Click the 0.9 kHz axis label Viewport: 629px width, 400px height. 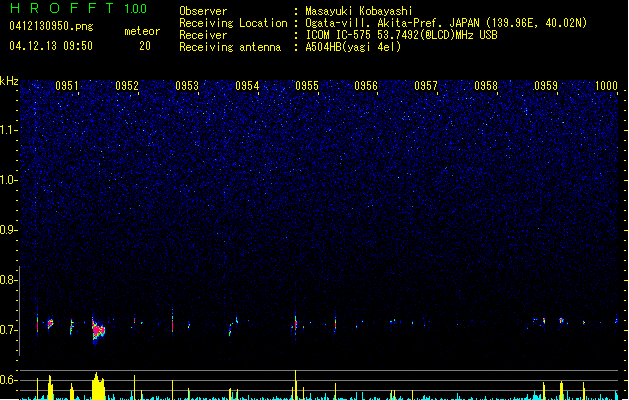pos(8,230)
